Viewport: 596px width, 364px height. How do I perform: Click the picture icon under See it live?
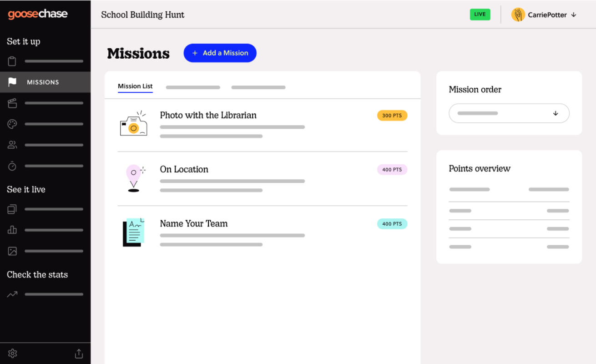12,251
